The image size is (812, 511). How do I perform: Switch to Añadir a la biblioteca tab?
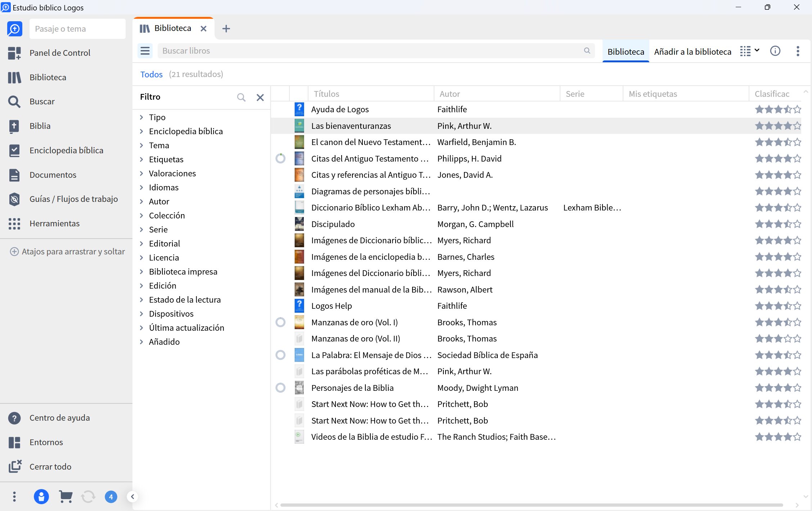coord(693,51)
